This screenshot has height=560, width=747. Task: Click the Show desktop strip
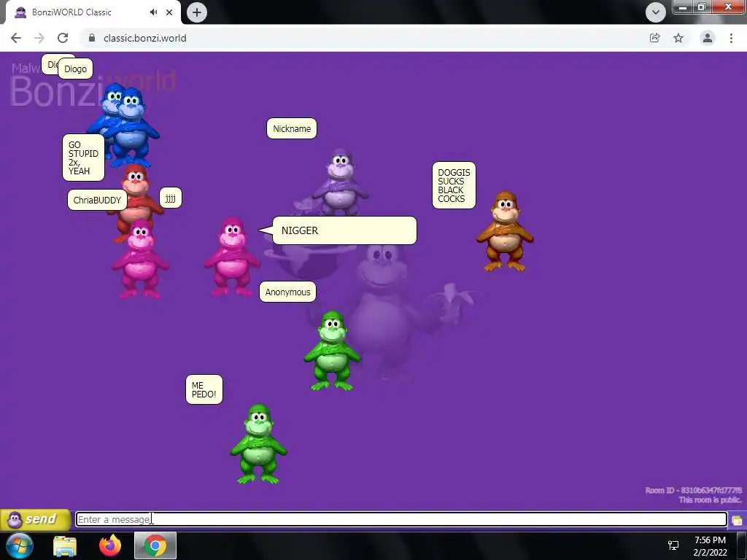click(x=741, y=546)
